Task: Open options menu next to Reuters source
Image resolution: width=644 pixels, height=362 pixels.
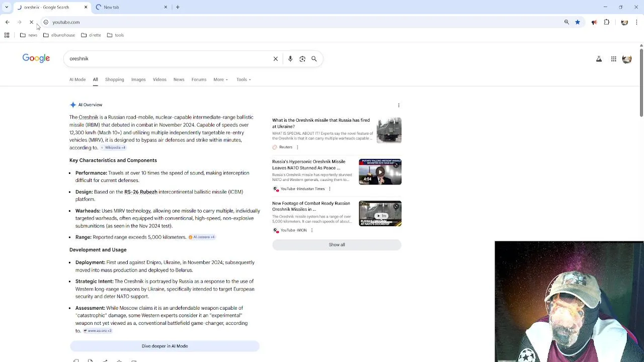Action: click(297, 147)
